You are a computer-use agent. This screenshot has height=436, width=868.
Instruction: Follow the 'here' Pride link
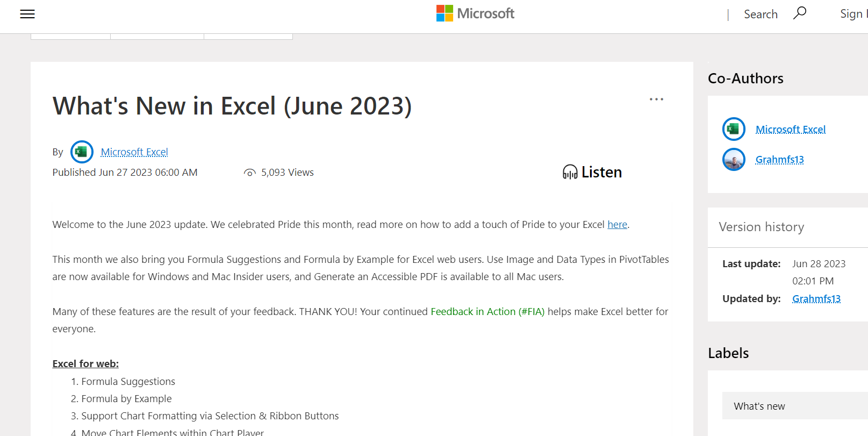tap(617, 225)
